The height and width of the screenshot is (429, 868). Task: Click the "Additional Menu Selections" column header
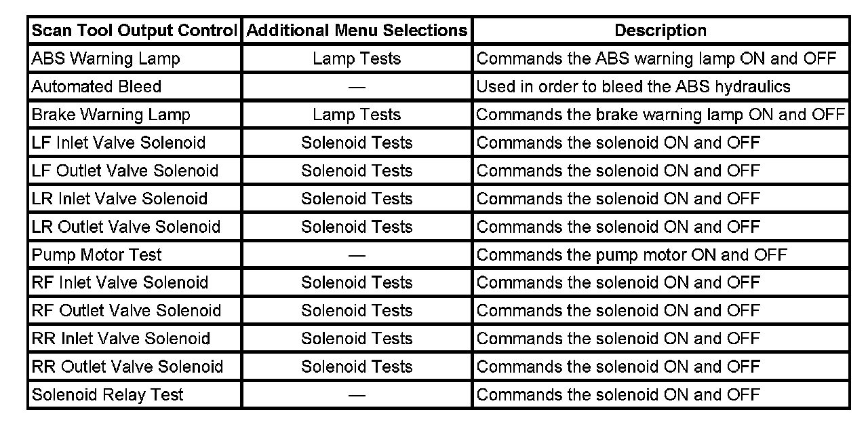[x=357, y=31]
